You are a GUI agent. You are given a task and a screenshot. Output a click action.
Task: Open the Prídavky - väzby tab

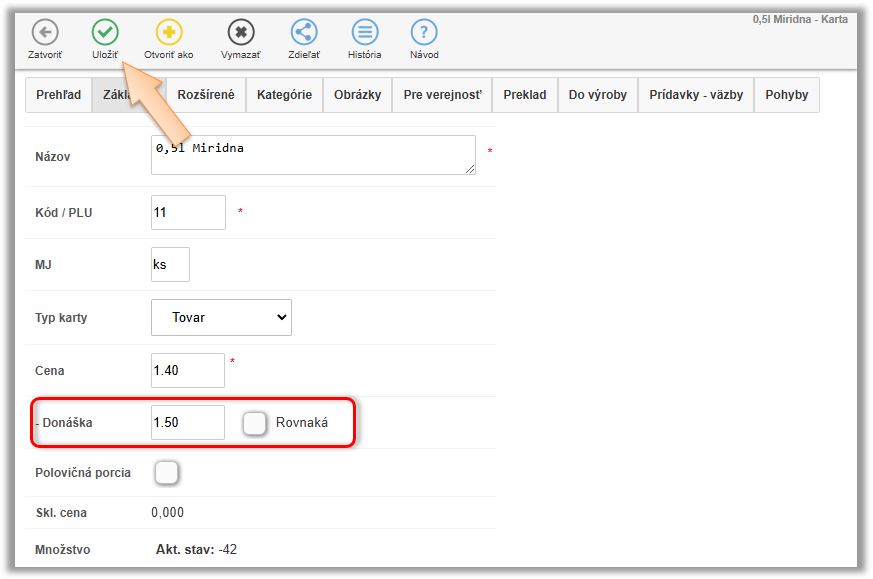point(696,95)
